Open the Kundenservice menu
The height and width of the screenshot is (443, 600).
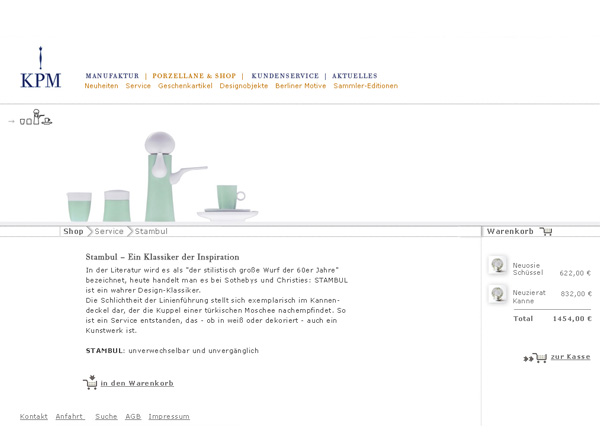(x=285, y=76)
